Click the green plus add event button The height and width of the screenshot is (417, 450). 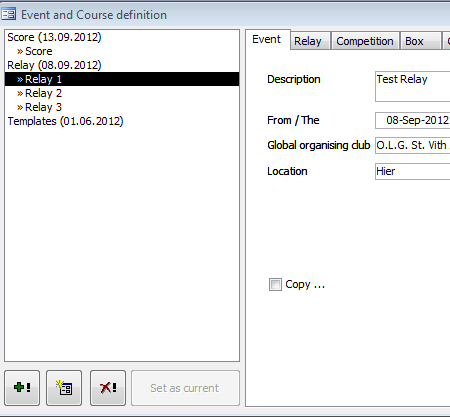click(22, 388)
